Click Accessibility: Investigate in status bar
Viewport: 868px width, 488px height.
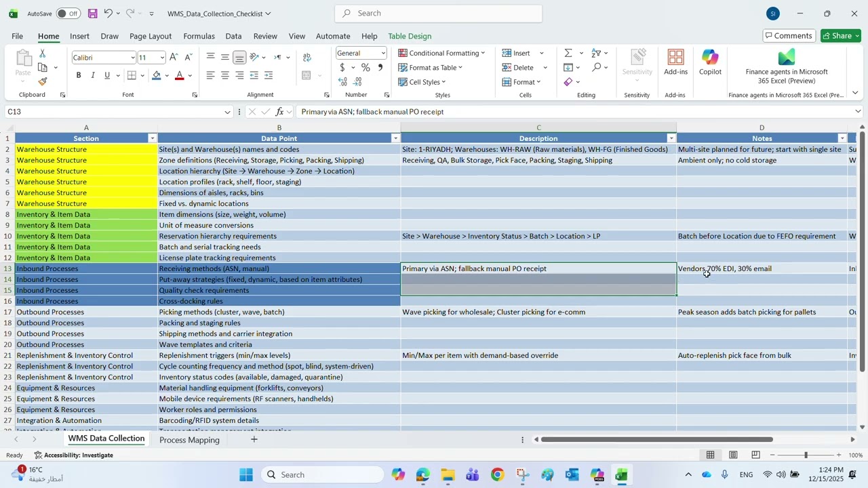[x=74, y=455]
